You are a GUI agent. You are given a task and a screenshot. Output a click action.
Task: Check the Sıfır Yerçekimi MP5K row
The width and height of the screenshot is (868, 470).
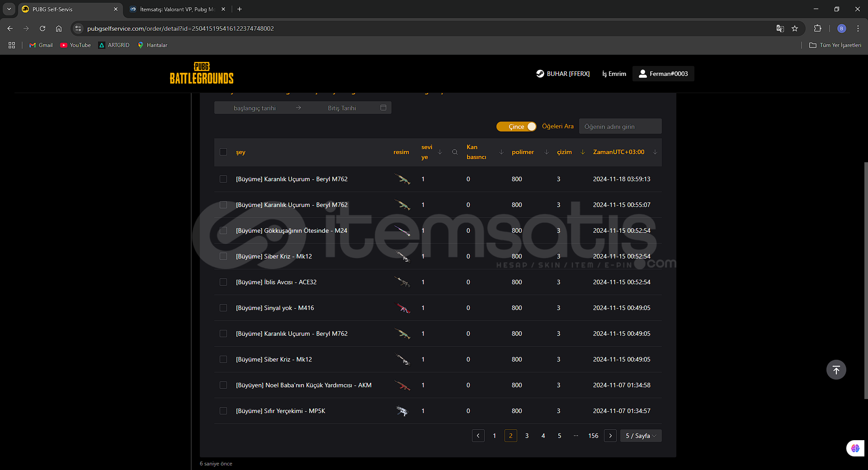pyautogui.click(x=223, y=411)
